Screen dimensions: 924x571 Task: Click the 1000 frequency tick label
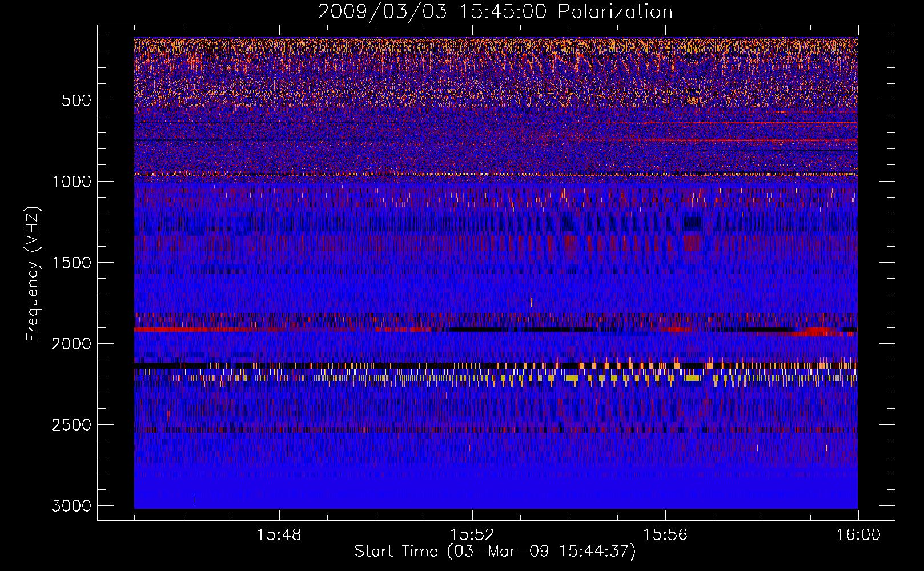[71, 182]
